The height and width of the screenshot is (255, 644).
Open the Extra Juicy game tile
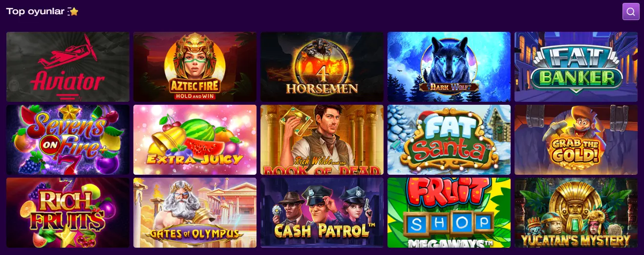(195, 139)
